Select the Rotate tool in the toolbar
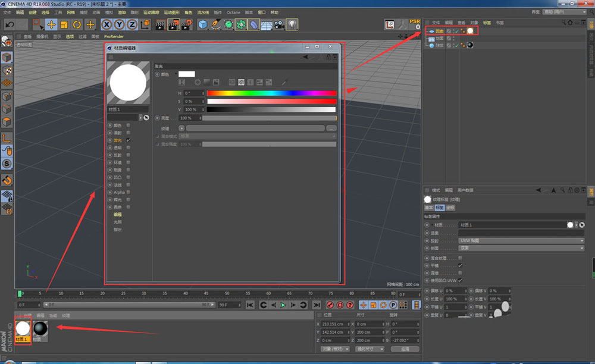Viewport: 595px width, 364px height. click(x=76, y=24)
